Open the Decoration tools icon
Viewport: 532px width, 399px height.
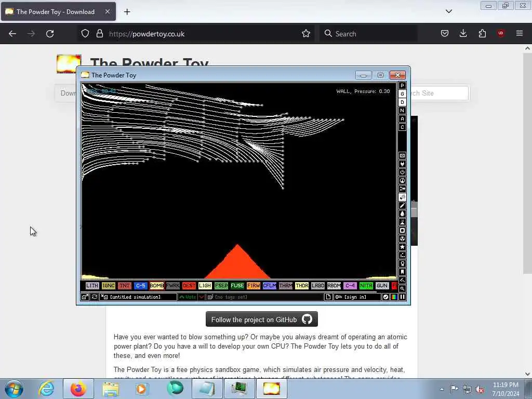(402, 280)
